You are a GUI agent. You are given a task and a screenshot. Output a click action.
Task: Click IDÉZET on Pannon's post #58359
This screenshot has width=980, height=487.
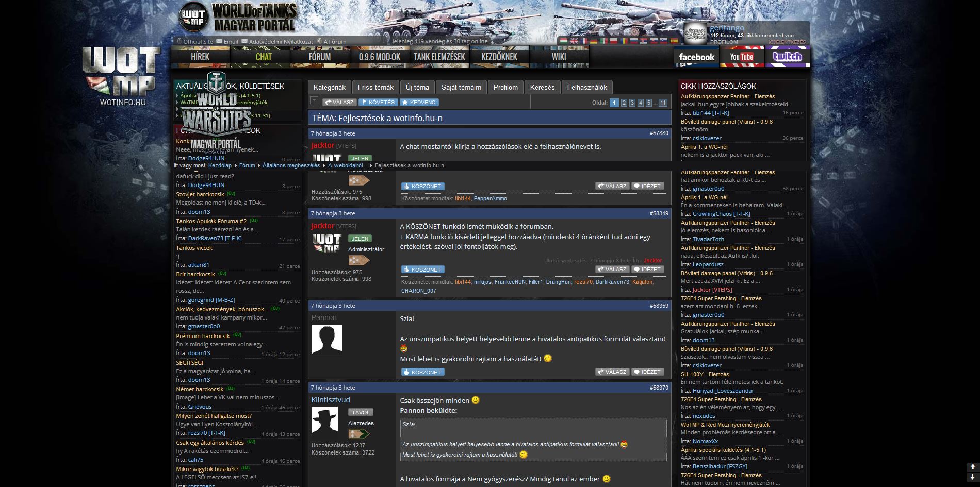pos(647,372)
